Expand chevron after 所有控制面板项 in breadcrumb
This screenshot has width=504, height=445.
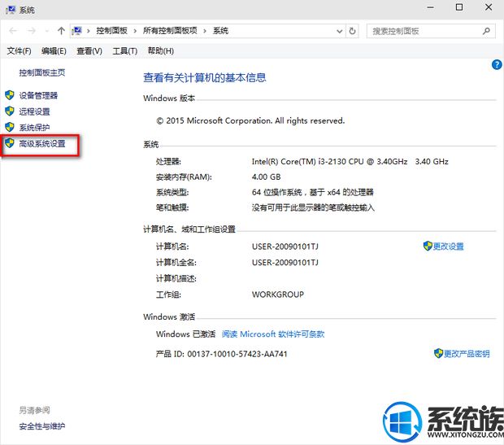click(205, 31)
